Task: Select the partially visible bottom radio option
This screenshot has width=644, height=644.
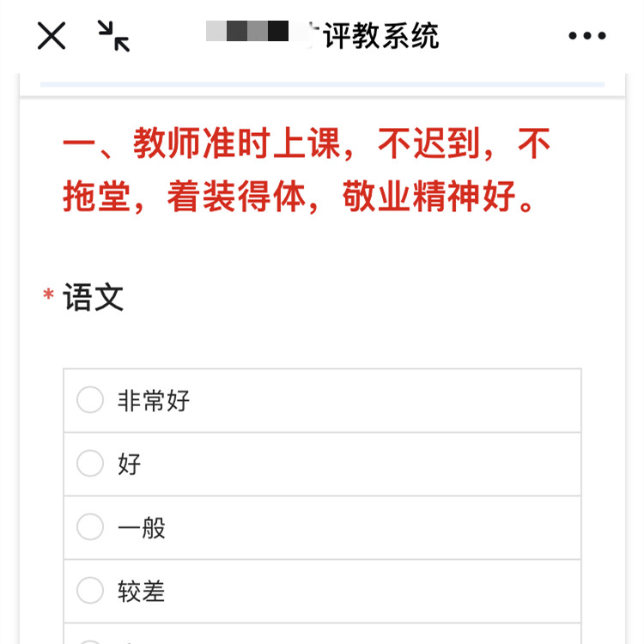Action: point(90,640)
